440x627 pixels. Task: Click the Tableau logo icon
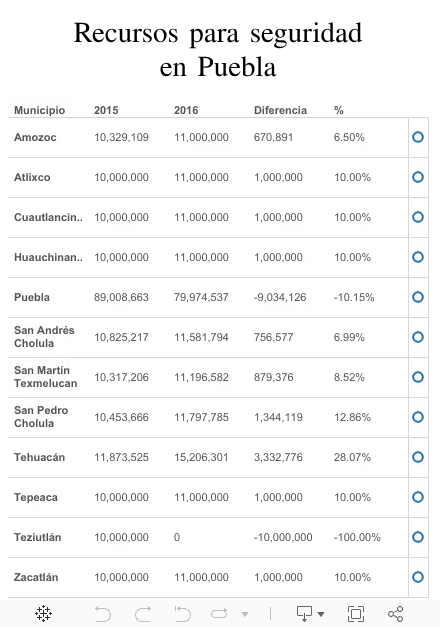pos(43,613)
